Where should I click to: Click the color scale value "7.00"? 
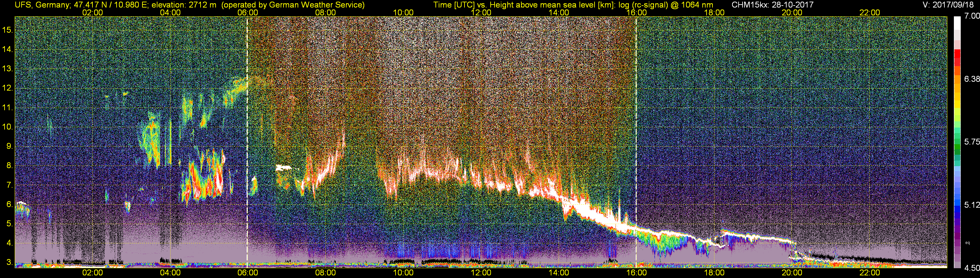coord(972,16)
